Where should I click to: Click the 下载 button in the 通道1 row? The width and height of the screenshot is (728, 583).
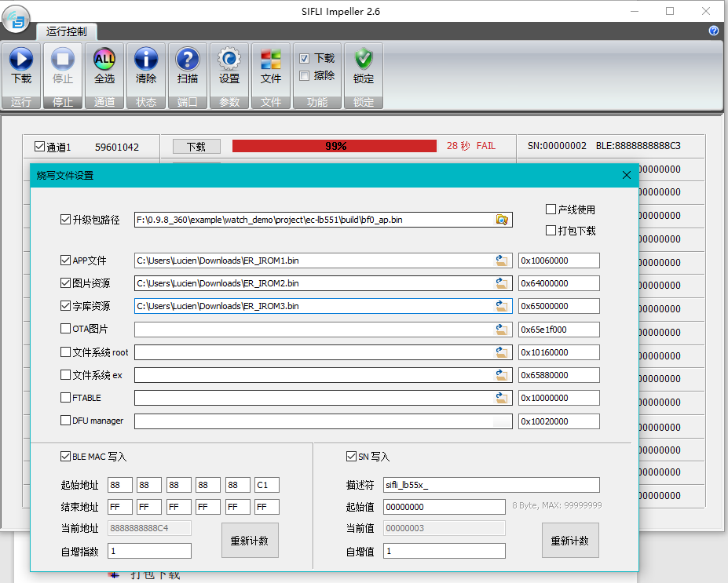coord(196,147)
